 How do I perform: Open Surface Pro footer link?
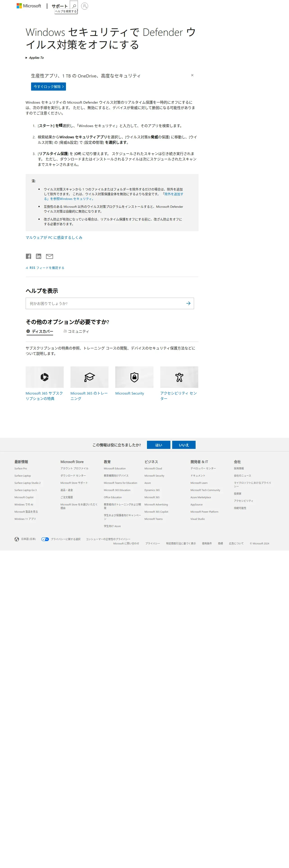point(20,468)
